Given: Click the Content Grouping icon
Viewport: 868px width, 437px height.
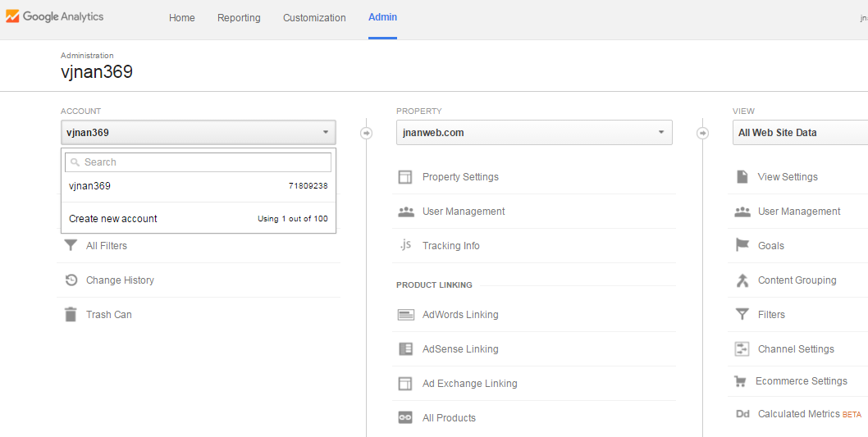Looking at the screenshot, I should [x=742, y=280].
